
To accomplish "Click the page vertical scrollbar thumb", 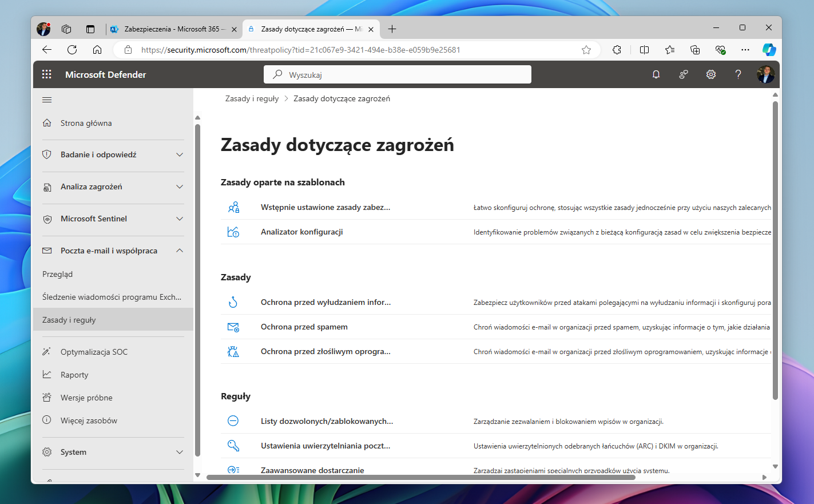I will pyautogui.click(x=775, y=250).
